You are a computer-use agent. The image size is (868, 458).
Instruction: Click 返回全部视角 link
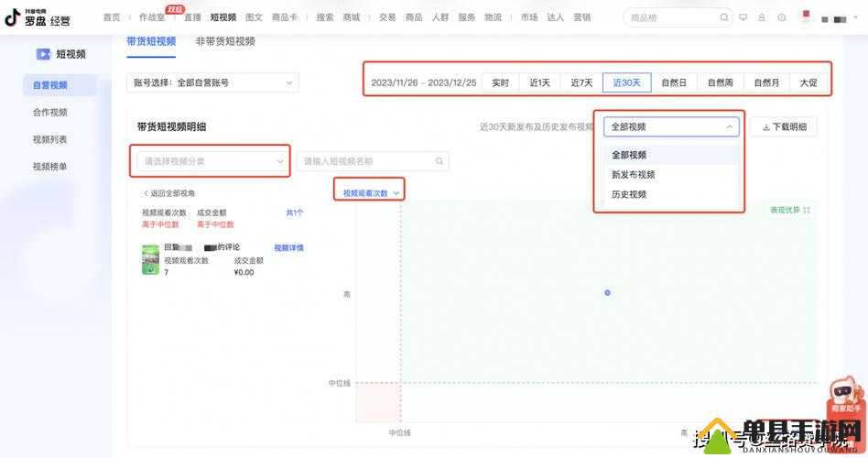coord(169,193)
